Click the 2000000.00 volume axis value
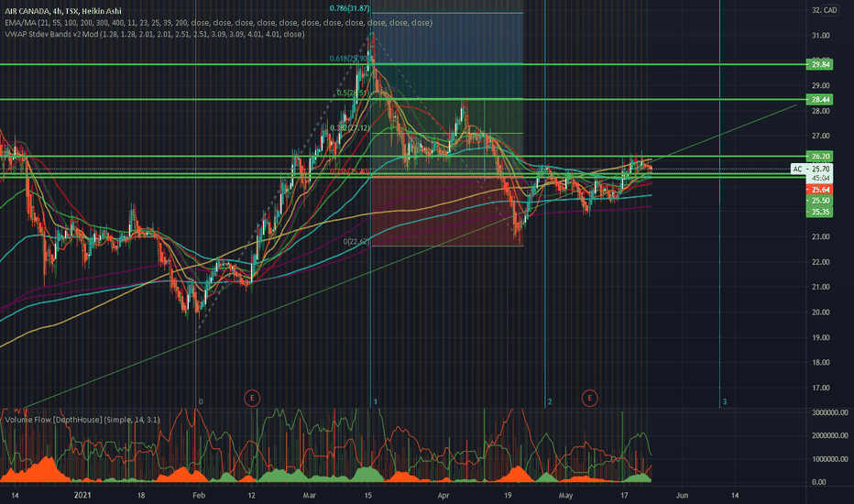This screenshot has height=504, width=854. (x=829, y=435)
